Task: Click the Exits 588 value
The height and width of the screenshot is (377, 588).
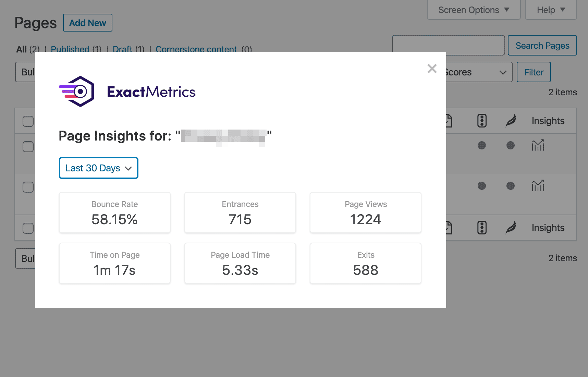Action: (x=366, y=270)
